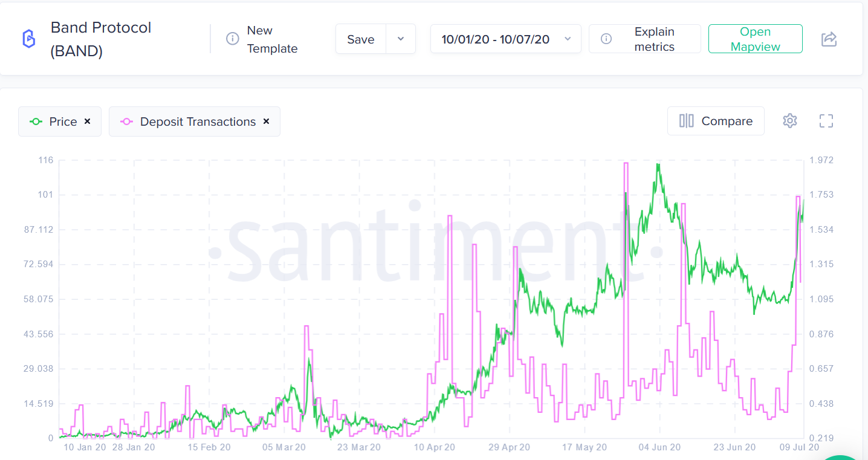Image resolution: width=868 pixels, height=460 pixels.
Task: Open chart settings gear
Action: tap(789, 121)
